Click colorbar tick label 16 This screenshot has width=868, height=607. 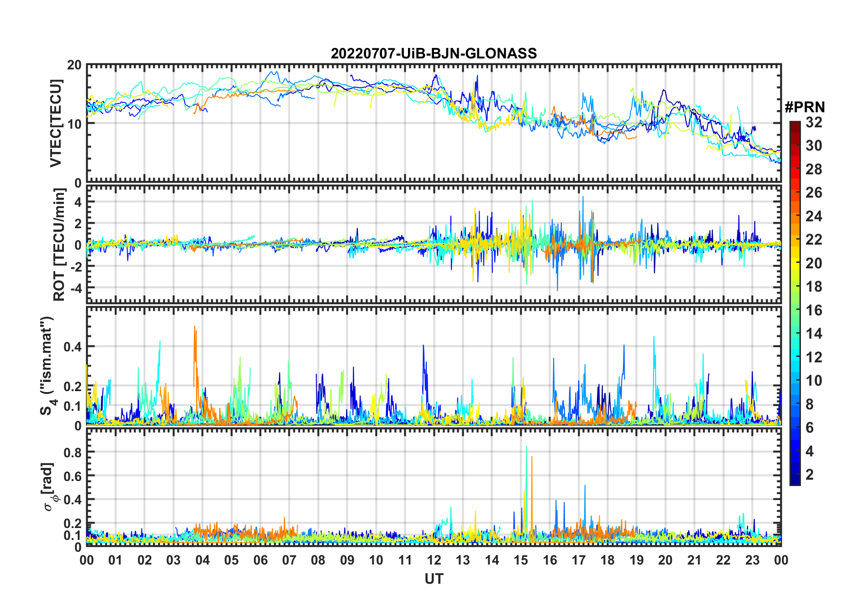814,310
